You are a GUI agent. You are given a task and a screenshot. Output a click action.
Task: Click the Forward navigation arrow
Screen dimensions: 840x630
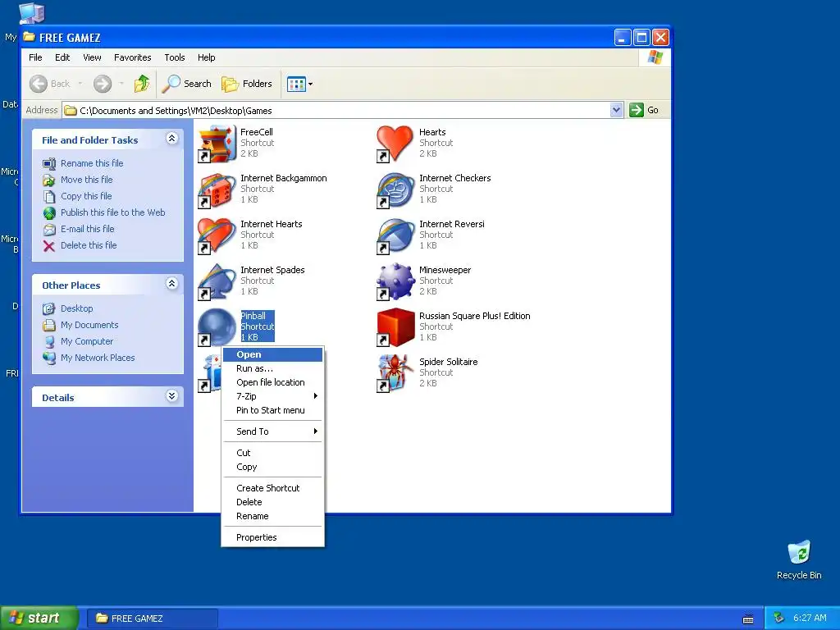103,84
